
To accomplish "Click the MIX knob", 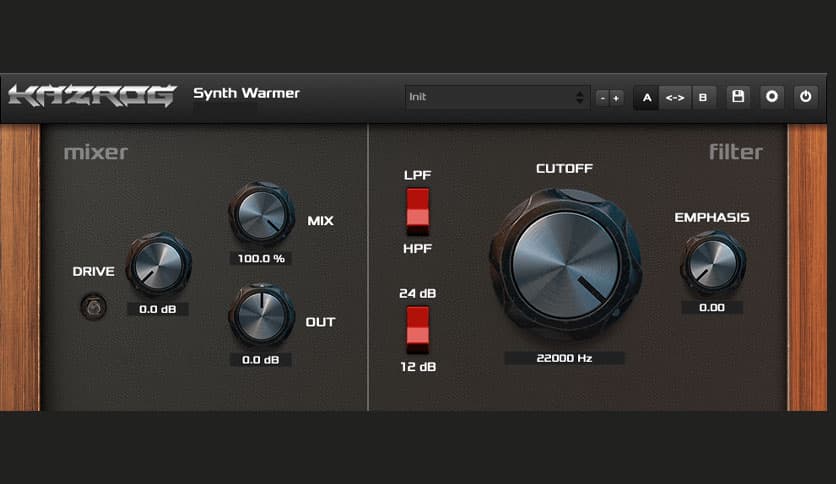I will tap(261, 213).
